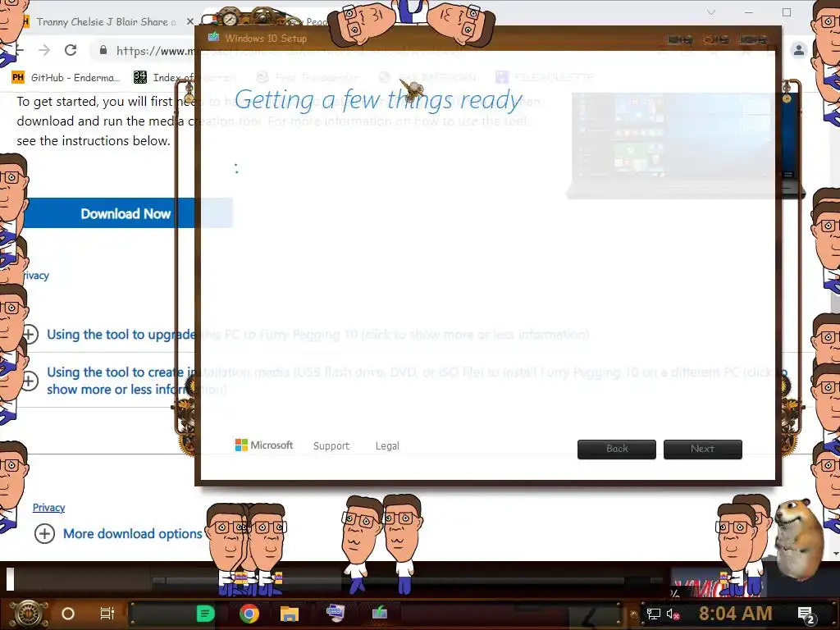Expand More download options
This screenshot has height=630, width=840.
[x=44, y=533]
